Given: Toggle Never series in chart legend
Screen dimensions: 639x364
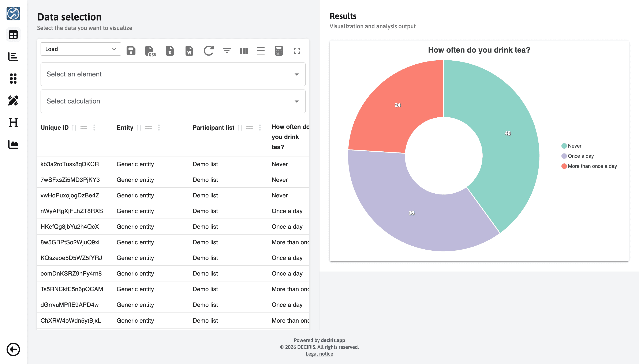Looking at the screenshot, I should pos(571,146).
